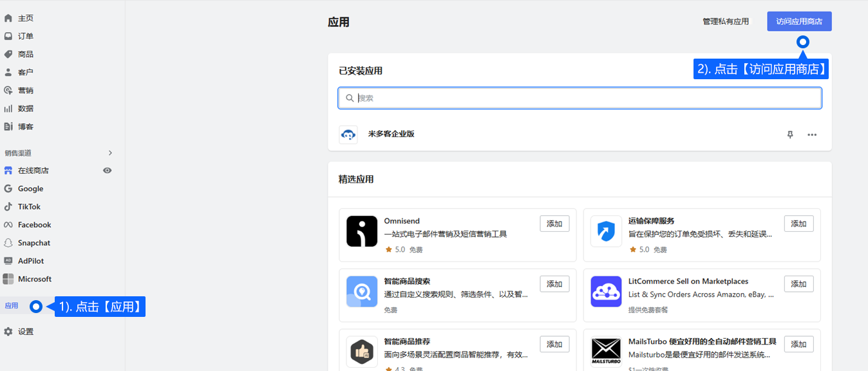This screenshot has width=868, height=371.
Task: Click the 管理私有应用 link
Action: tap(726, 21)
